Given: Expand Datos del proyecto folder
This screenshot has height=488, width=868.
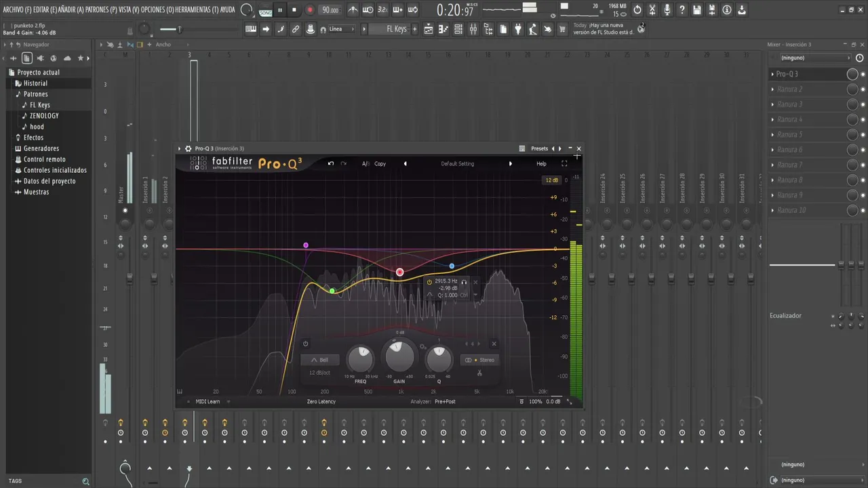Looking at the screenshot, I should 50,181.
